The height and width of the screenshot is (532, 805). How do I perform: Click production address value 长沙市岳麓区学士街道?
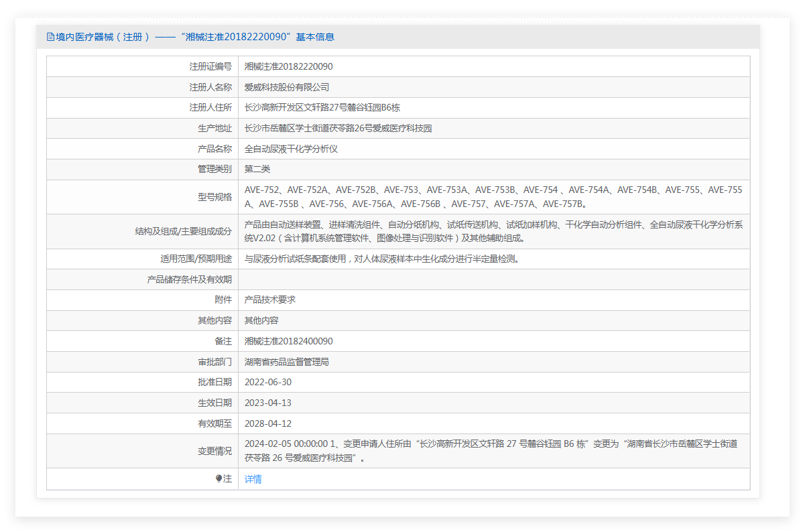pos(338,129)
